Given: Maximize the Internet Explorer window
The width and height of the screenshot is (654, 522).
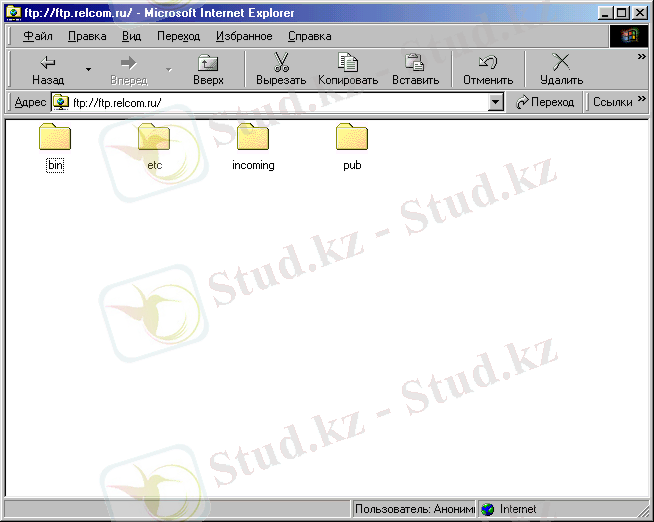Looking at the screenshot, I should (621, 13).
